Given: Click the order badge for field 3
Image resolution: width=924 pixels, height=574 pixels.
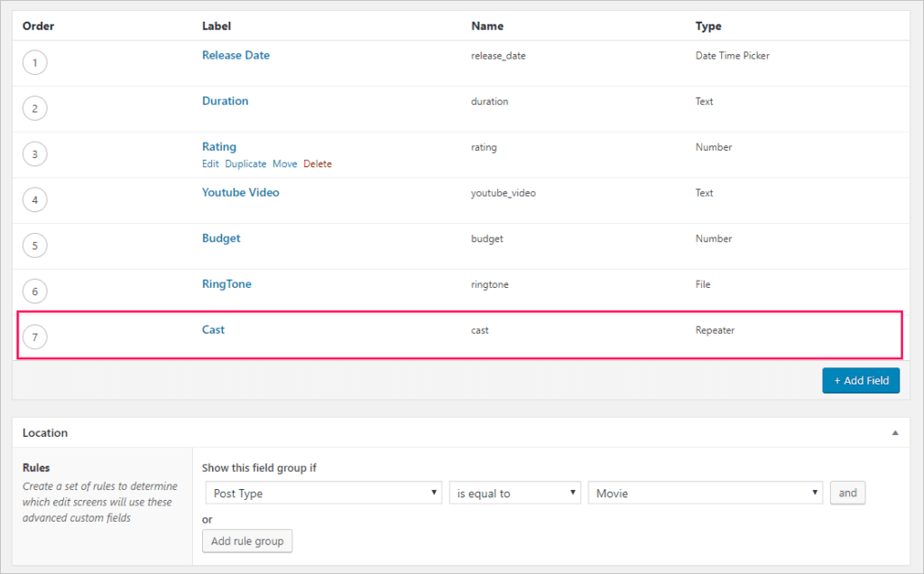Looking at the screenshot, I should (x=34, y=153).
